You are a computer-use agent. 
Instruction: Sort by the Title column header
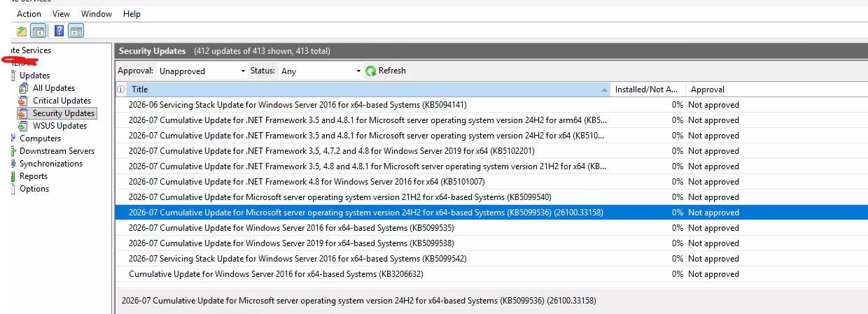pos(369,90)
